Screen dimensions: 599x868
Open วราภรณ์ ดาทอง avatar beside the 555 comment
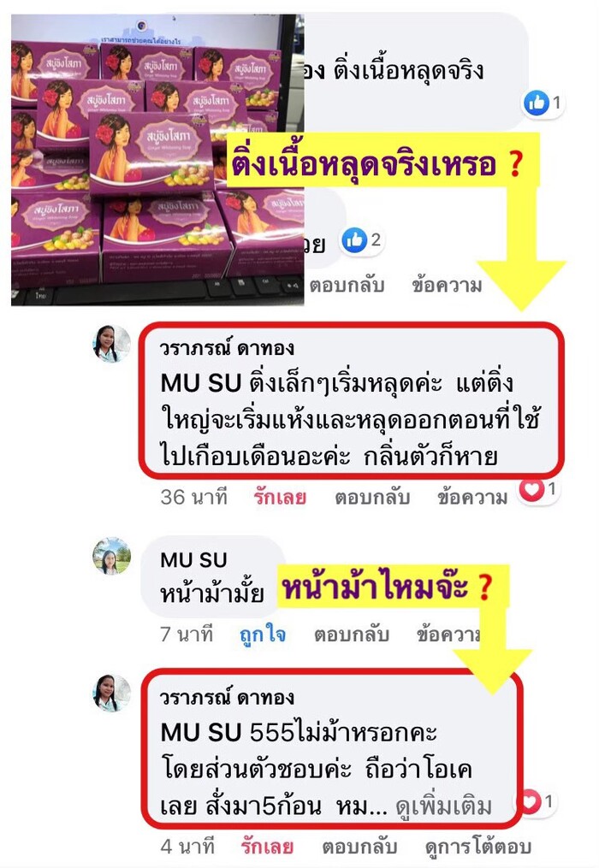(111, 693)
